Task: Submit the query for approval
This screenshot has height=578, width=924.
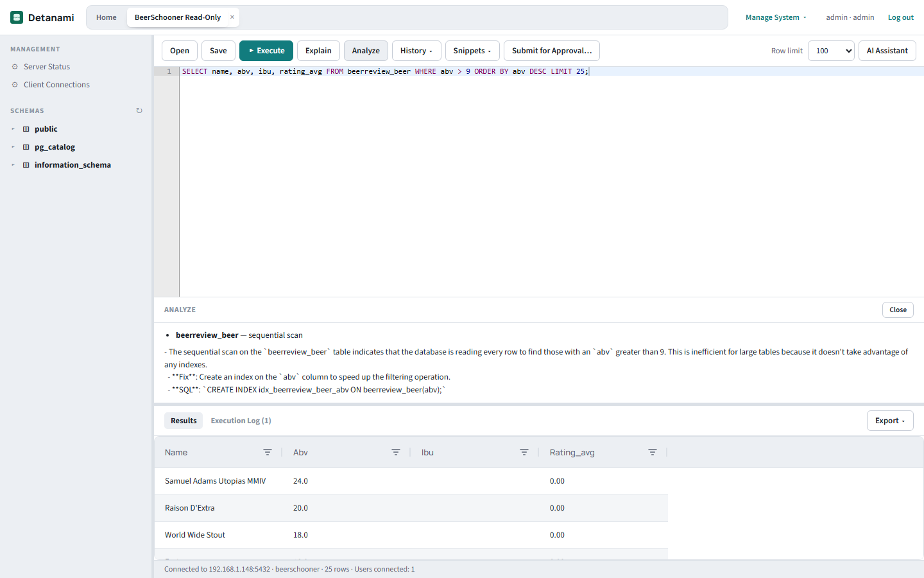Action: [552, 51]
